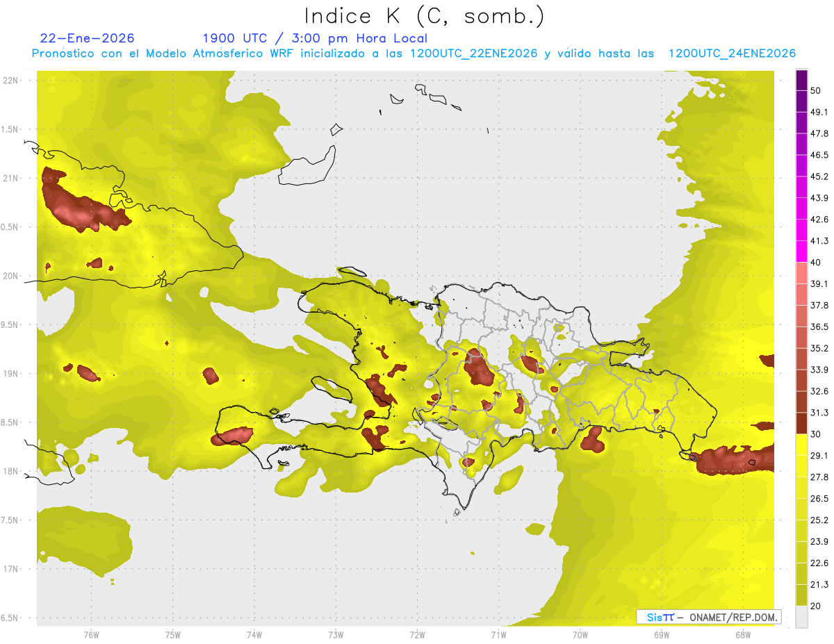
Task: Click the '73W' longitude label
Action: click(x=336, y=634)
